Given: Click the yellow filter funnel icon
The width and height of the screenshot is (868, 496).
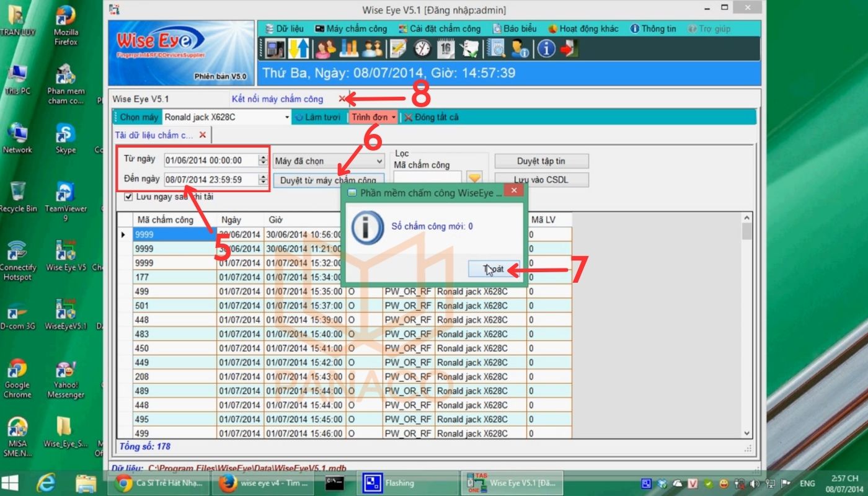Looking at the screenshot, I should (x=474, y=179).
